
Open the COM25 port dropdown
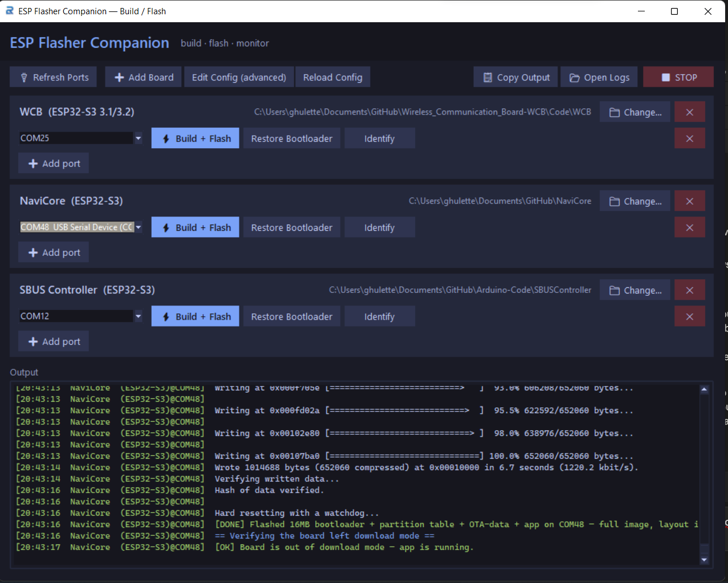[x=138, y=138]
